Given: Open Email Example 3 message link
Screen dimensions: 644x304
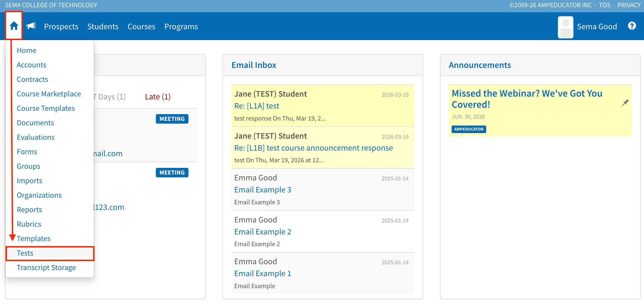Looking at the screenshot, I should pyautogui.click(x=263, y=190).
